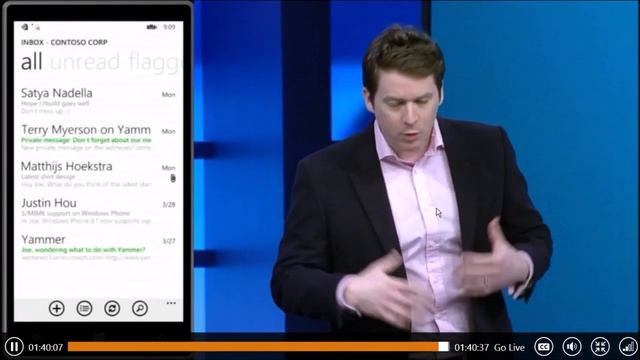Open the Terry Myerson on Yammer email
The height and width of the screenshot is (360, 640).
[x=98, y=138]
